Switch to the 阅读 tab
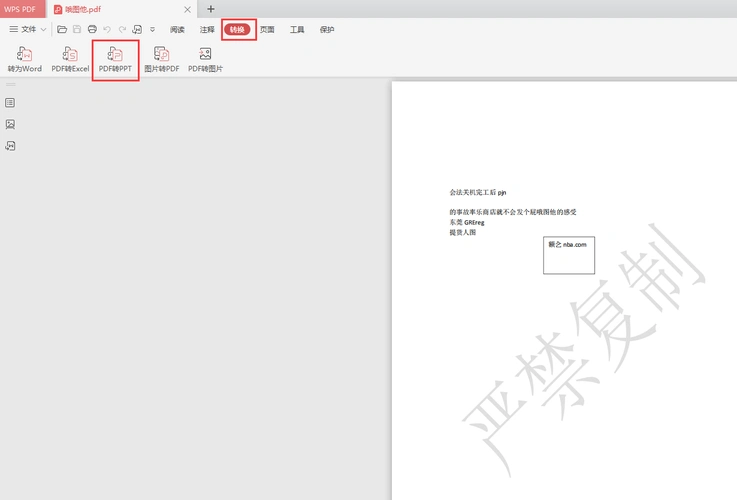 (177, 30)
